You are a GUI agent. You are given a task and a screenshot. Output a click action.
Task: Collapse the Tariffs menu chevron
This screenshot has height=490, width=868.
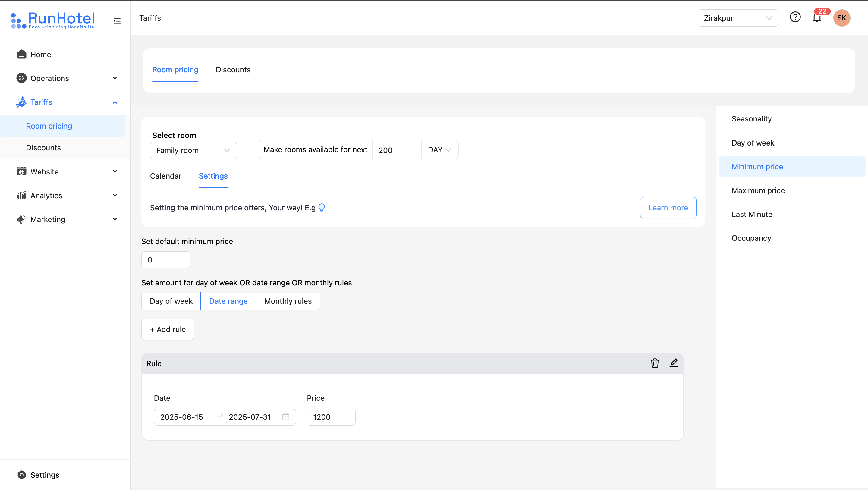pos(115,102)
